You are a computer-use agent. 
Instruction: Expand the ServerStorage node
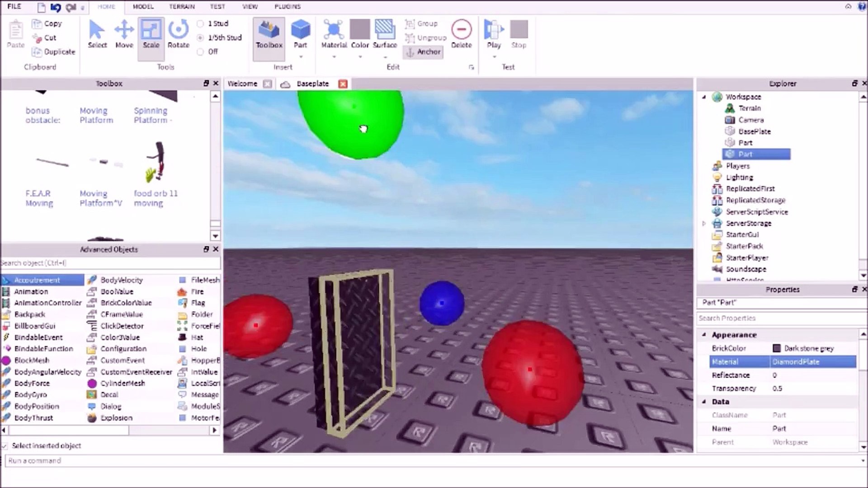pos(704,223)
